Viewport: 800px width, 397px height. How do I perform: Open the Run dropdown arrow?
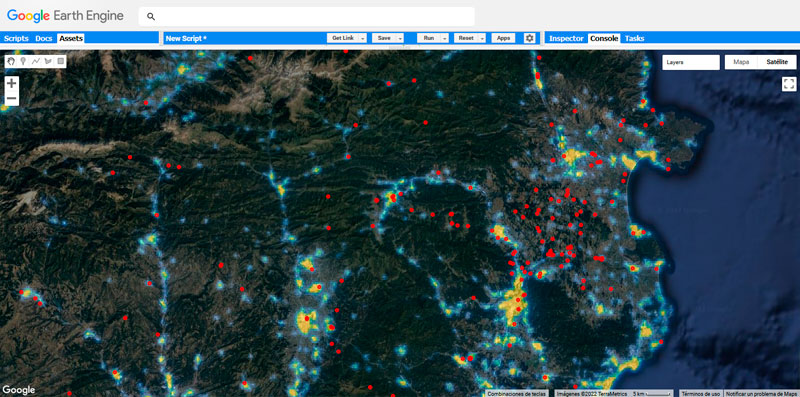coord(445,38)
